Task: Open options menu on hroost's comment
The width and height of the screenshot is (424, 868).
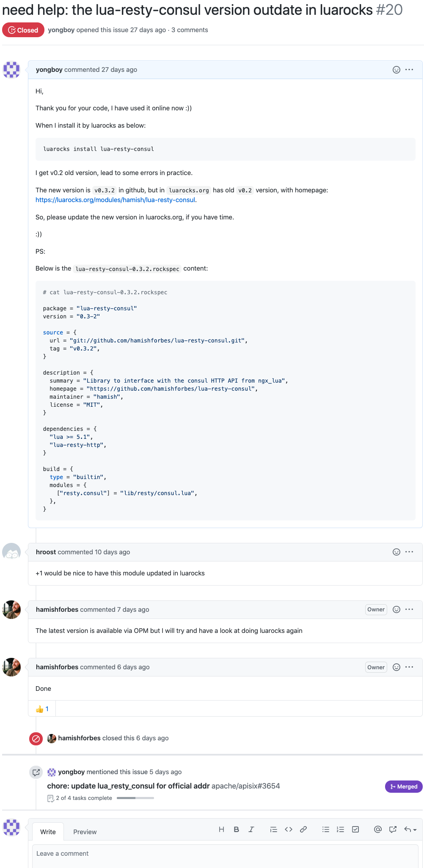Action: point(409,552)
